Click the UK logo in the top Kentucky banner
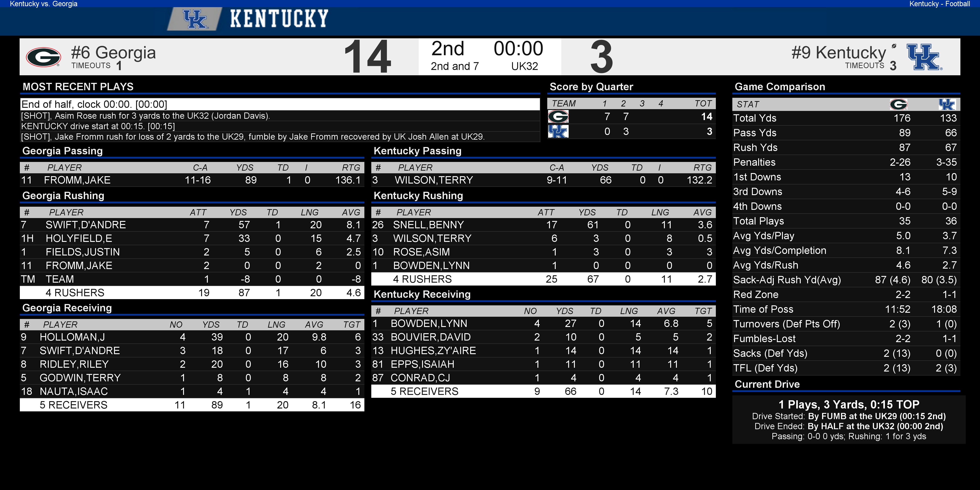Viewport: 980px width, 490px height. [195, 19]
